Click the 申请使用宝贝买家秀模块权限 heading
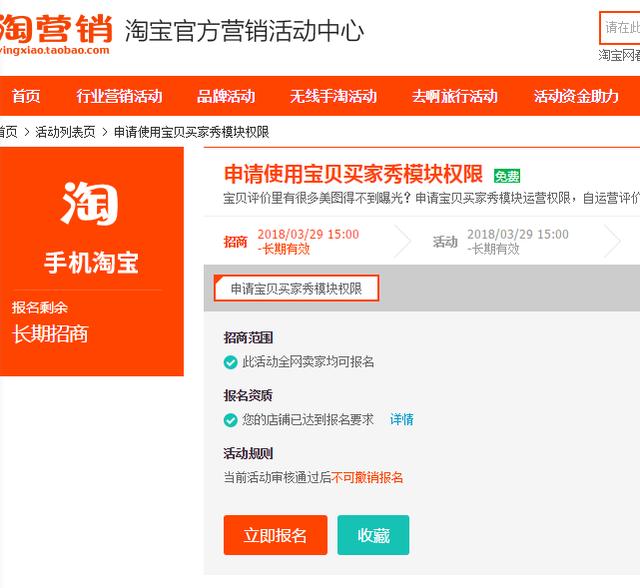640x588 pixels. click(353, 174)
